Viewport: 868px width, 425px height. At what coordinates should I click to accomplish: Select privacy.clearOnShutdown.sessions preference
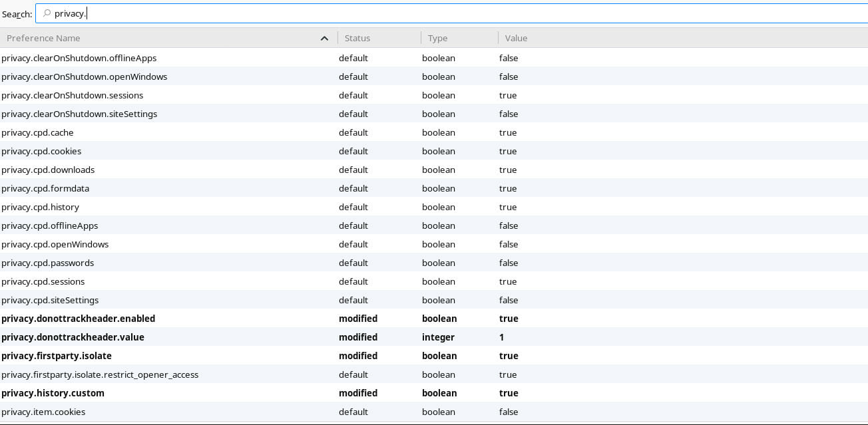(72, 95)
